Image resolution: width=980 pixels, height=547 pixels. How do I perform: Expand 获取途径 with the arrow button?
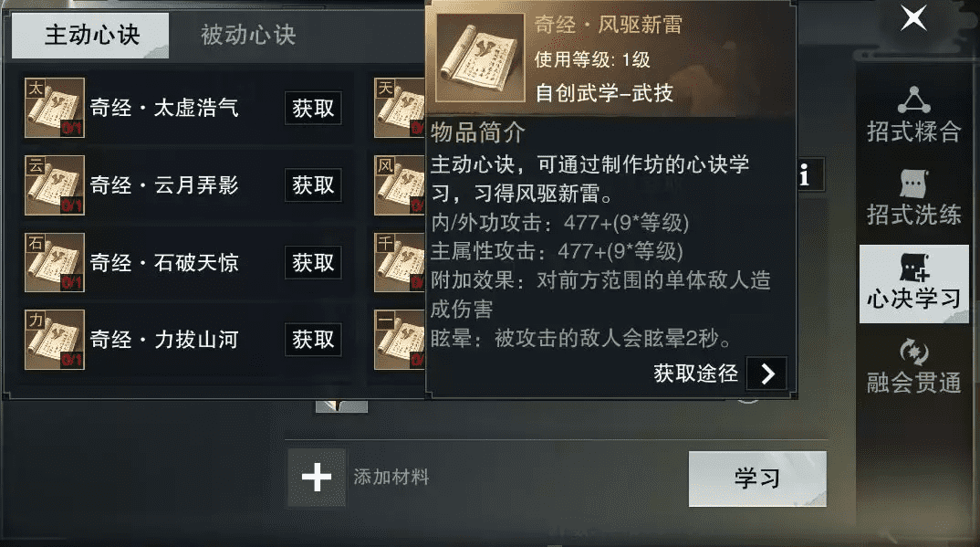tap(766, 373)
